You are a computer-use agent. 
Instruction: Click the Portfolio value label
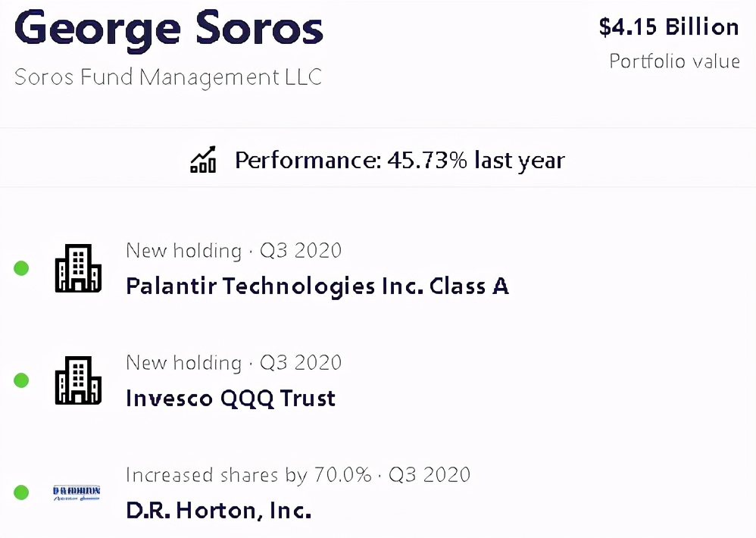click(x=674, y=61)
